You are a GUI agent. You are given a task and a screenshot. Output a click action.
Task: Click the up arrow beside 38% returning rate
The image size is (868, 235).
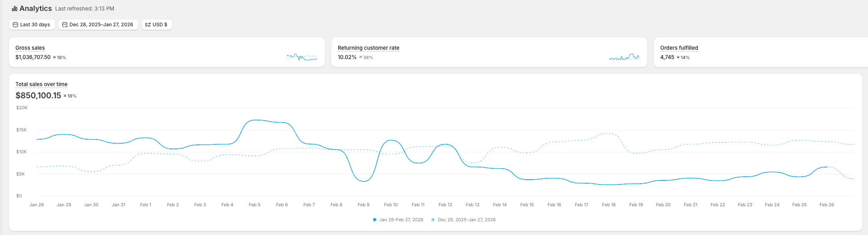360,57
